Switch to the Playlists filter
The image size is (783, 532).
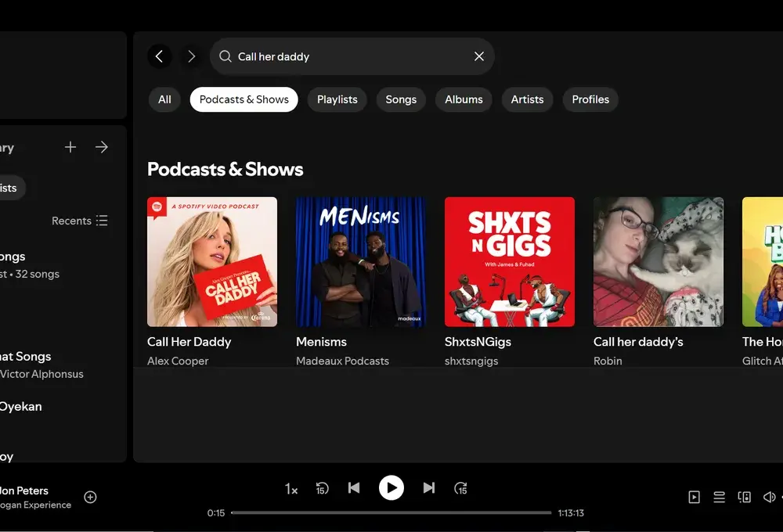pyautogui.click(x=337, y=99)
